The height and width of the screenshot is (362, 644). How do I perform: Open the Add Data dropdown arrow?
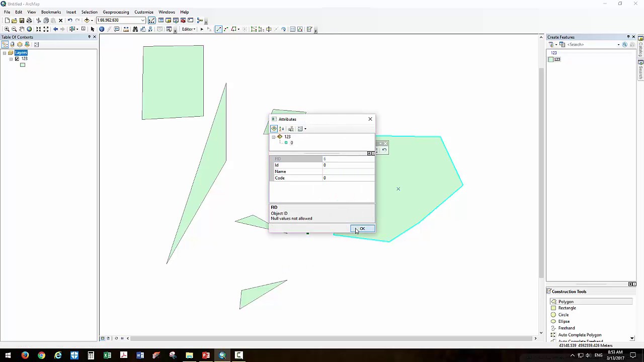point(92,20)
